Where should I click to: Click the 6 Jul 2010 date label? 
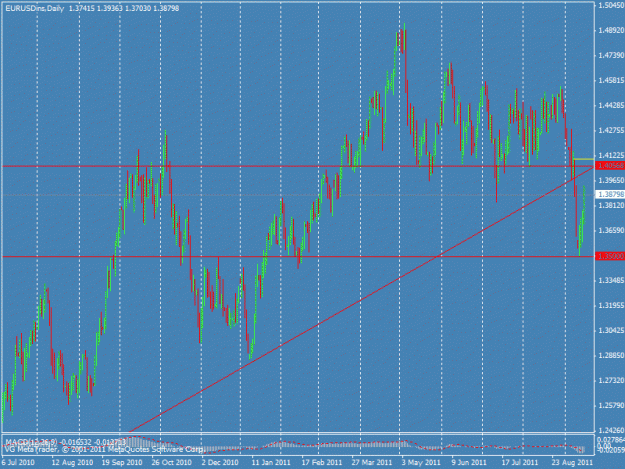click(x=18, y=463)
